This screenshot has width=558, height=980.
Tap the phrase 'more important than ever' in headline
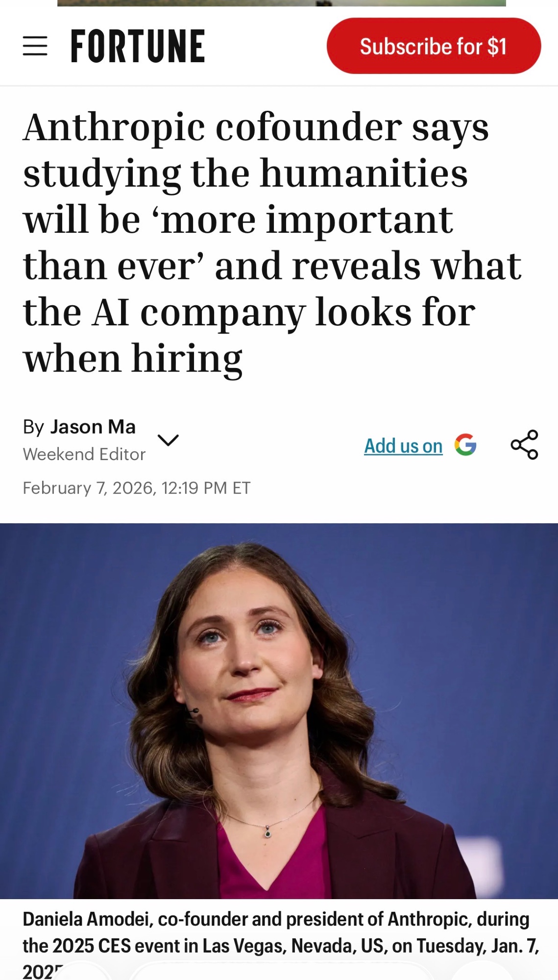238,244
